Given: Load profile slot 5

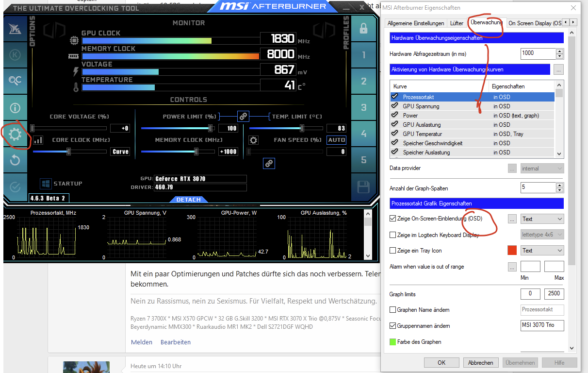Looking at the screenshot, I should (x=363, y=160).
